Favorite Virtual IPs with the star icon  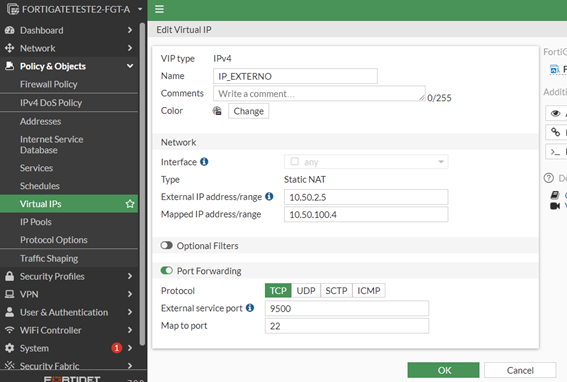pos(130,204)
